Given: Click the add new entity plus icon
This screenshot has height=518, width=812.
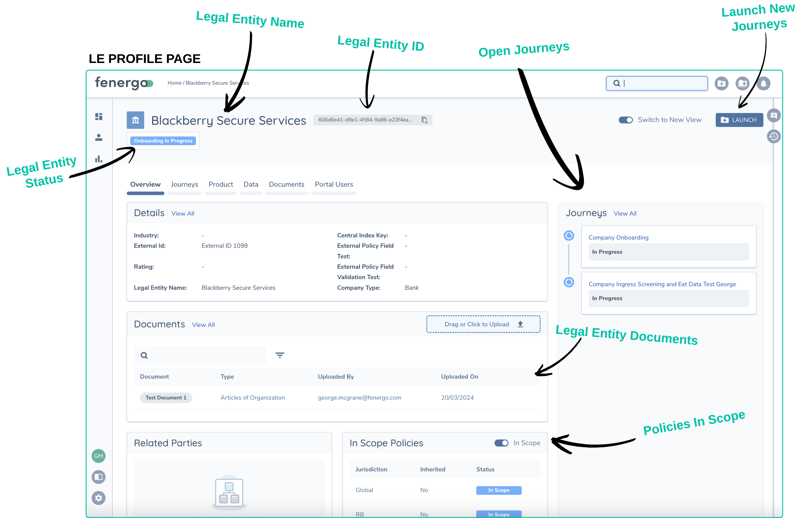Looking at the screenshot, I should pyautogui.click(x=721, y=83).
